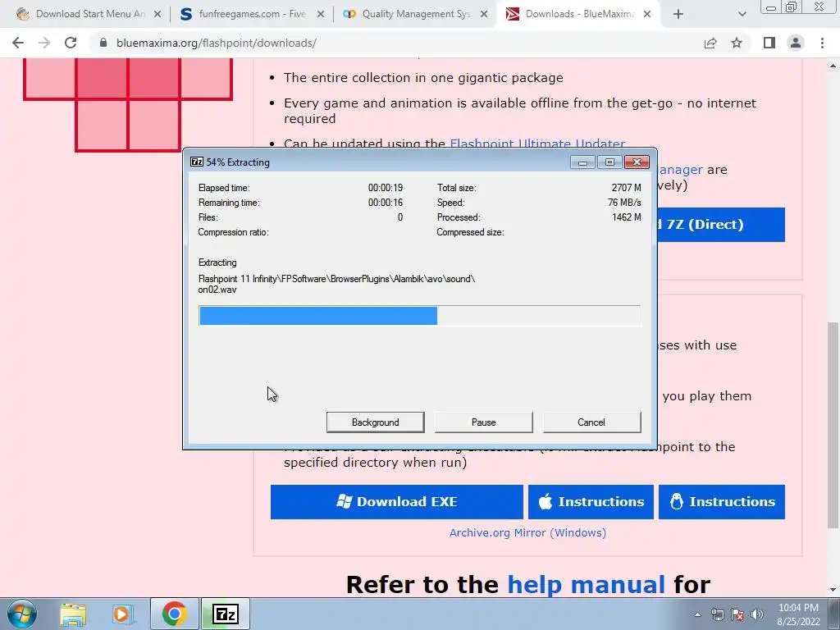
Task: Cancel the 7-Zip extraction
Action: 591,422
